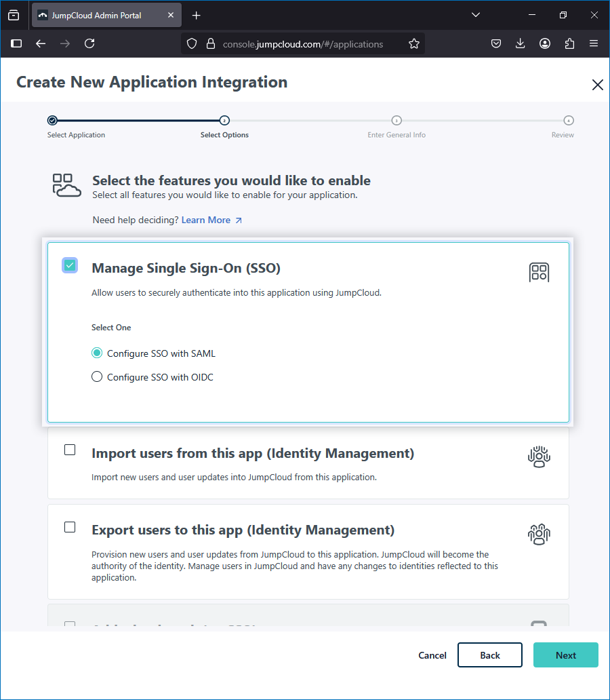
Task: Click the Back button
Action: pos(489,655)
